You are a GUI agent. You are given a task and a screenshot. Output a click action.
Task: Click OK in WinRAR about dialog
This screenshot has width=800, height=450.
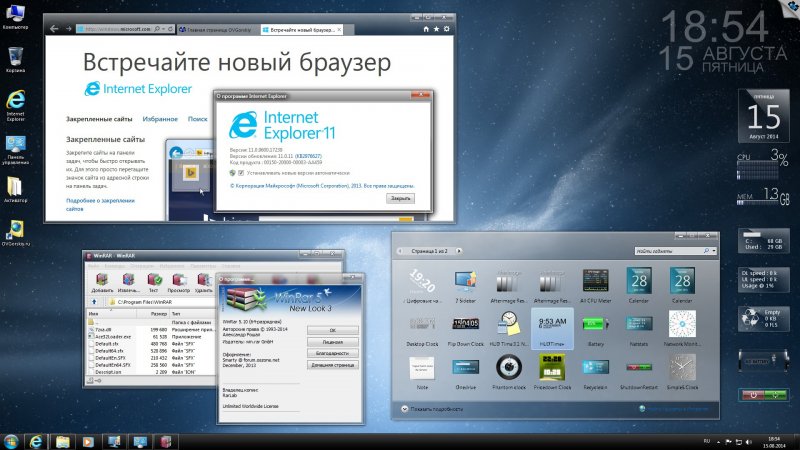coord(333,330)
